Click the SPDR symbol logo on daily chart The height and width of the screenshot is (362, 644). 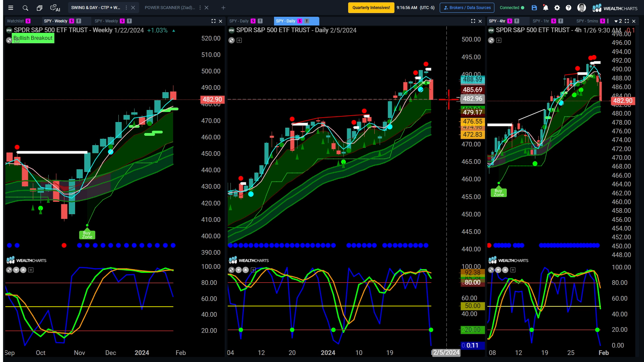pyautogui.click(x=231, y=30)
